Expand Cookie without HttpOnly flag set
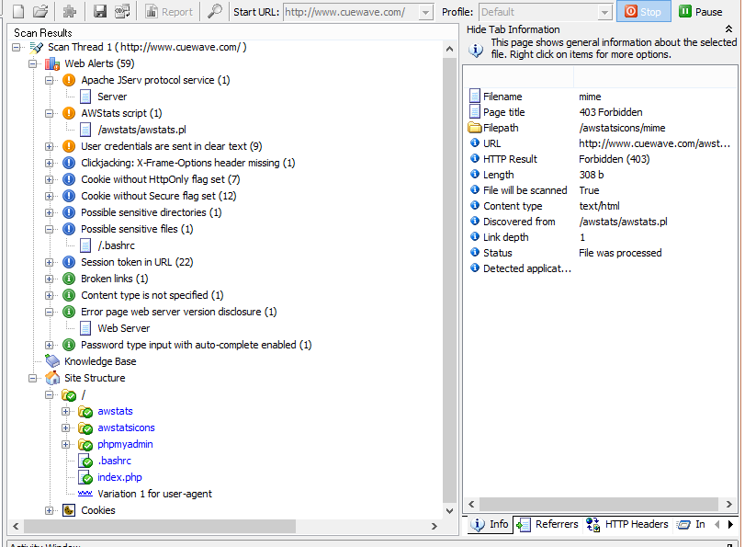Image resolution: width=756 pixels, height=547 pixels. pyautogui.click(x=50, y=179)
